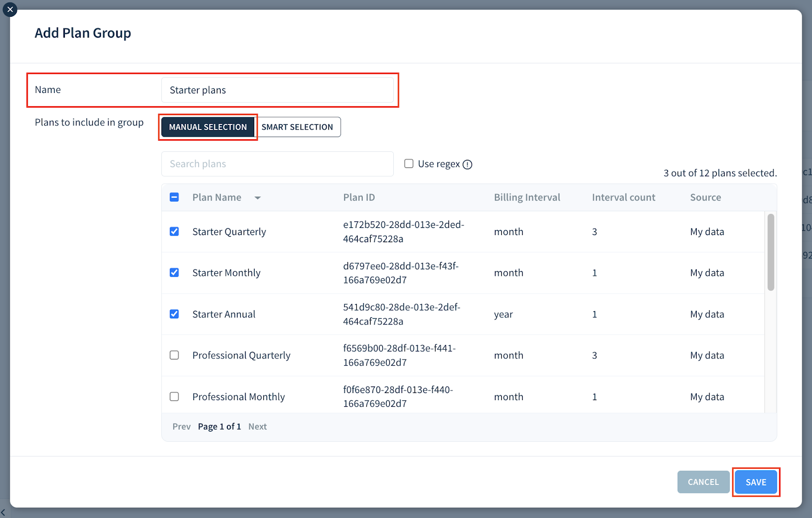This screenshot has width=812, height=518.
Task: Check the Professional Quarterly plan
Action: point(174,355)
